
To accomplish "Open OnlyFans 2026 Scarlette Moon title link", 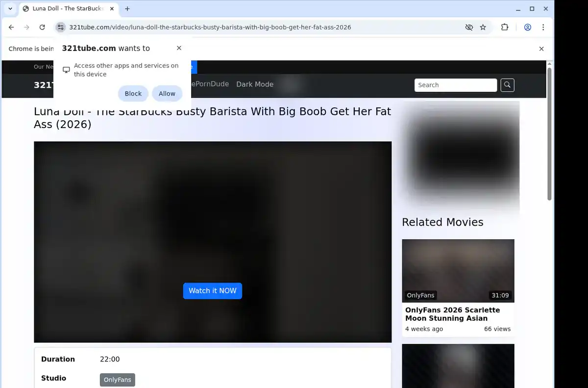I will click(x=453, y=314).
